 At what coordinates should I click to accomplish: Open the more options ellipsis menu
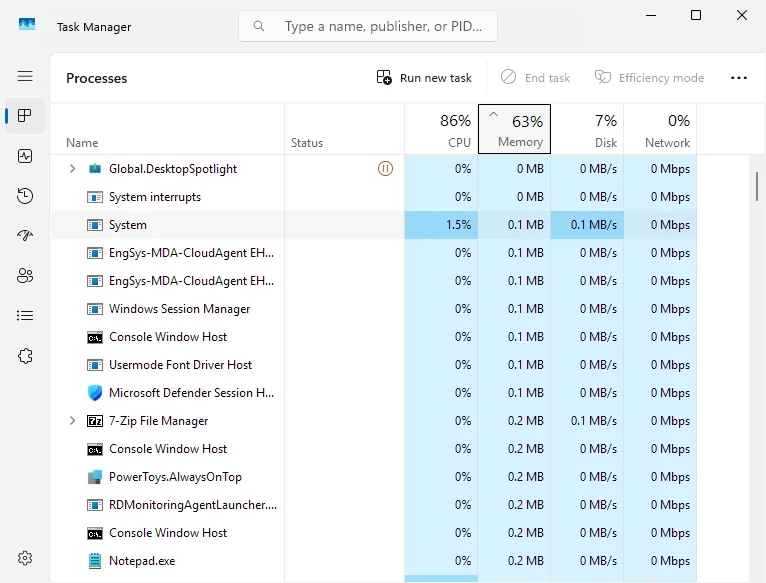739,78
